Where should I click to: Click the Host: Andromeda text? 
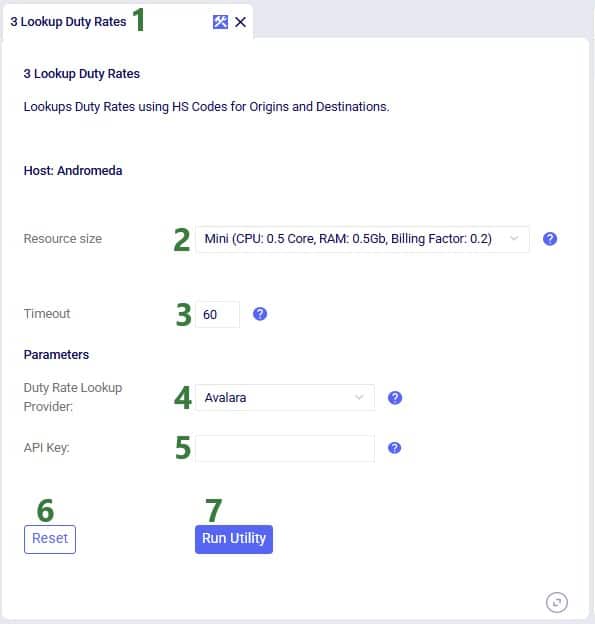(73, 171)
